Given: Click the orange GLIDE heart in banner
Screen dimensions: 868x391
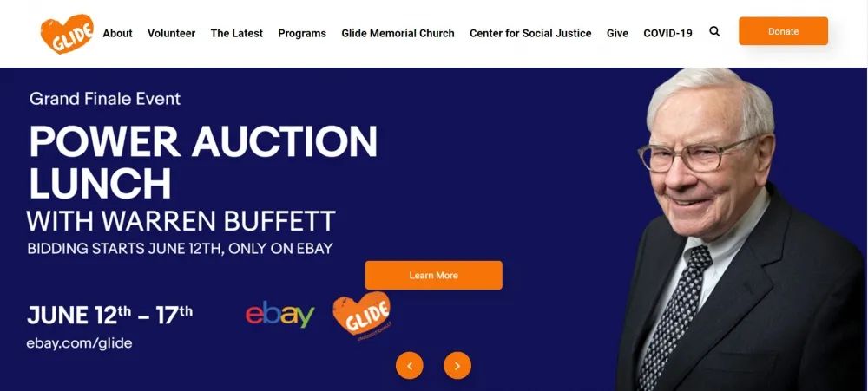Looking at the screenshot, I should pos(362,316).
